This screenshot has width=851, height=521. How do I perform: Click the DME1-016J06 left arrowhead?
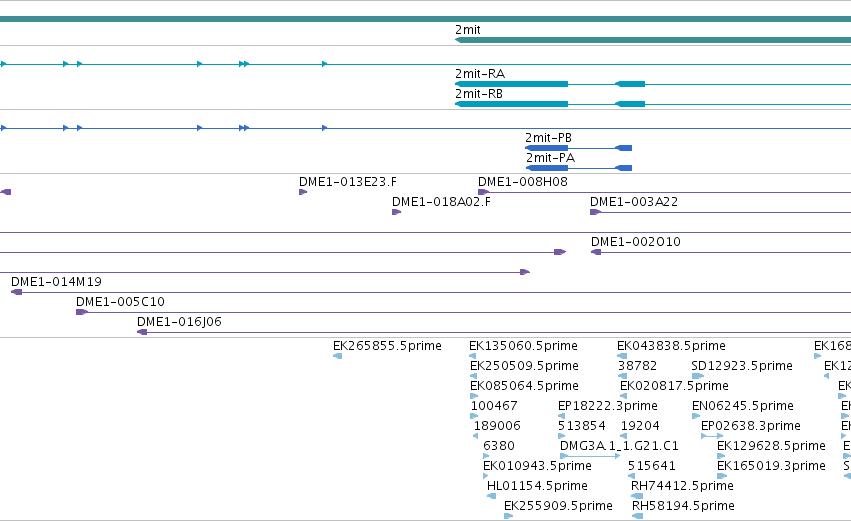(142, 332)
